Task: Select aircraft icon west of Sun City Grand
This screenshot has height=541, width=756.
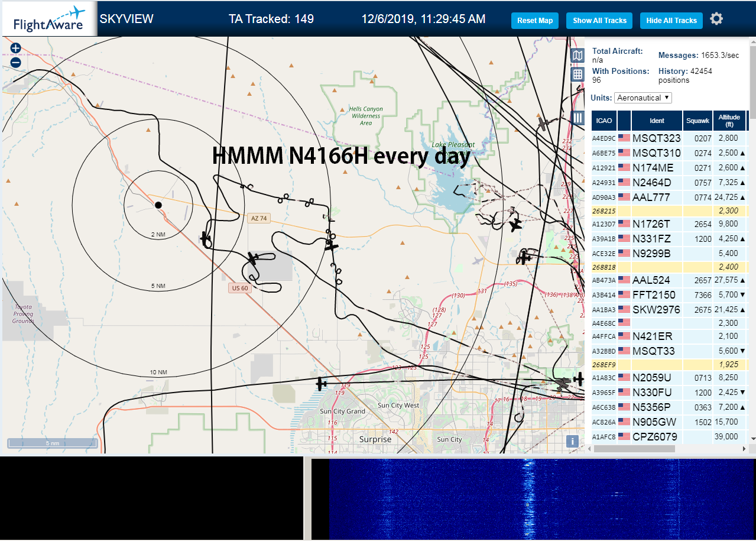Action: [322, 384]
